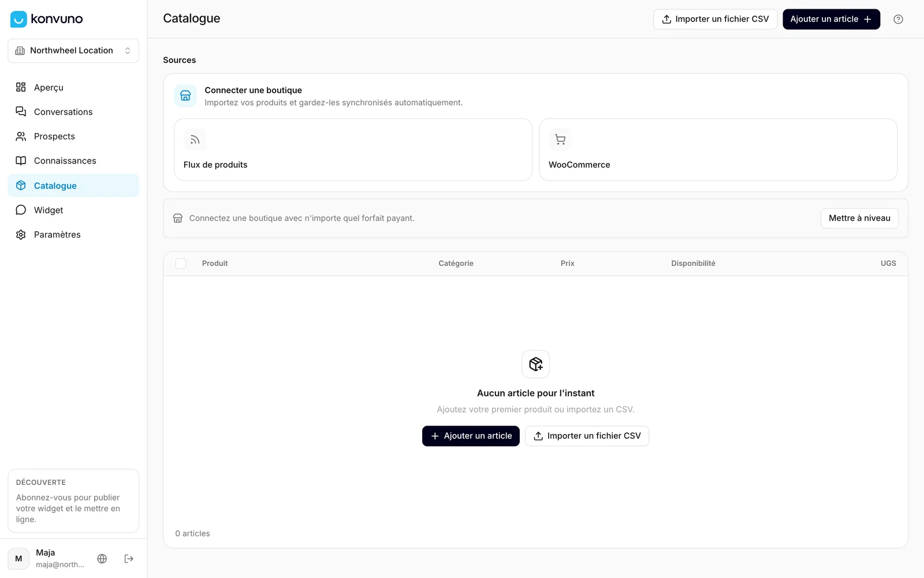Click the Prospects people icon

click(x=21, y=136)
